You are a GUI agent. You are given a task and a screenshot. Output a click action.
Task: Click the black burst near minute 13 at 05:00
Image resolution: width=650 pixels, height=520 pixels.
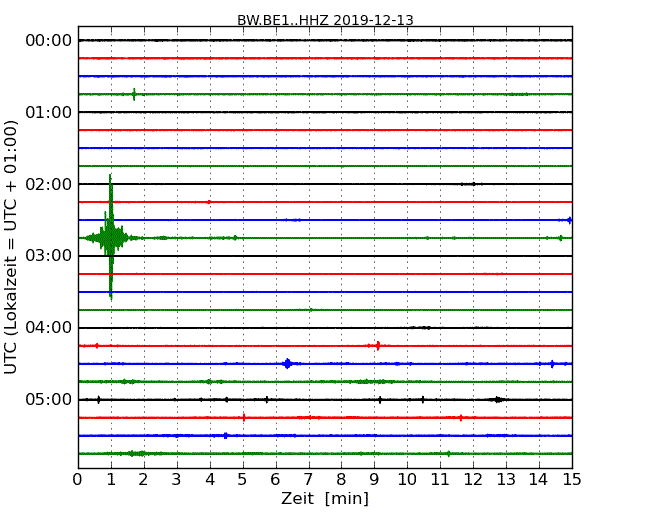[498, 399]
